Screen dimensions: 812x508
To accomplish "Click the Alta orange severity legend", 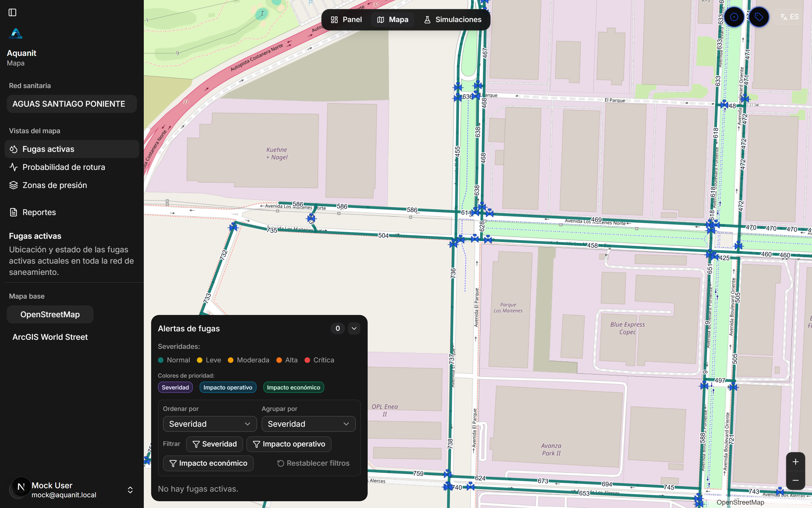I will 287,360.
